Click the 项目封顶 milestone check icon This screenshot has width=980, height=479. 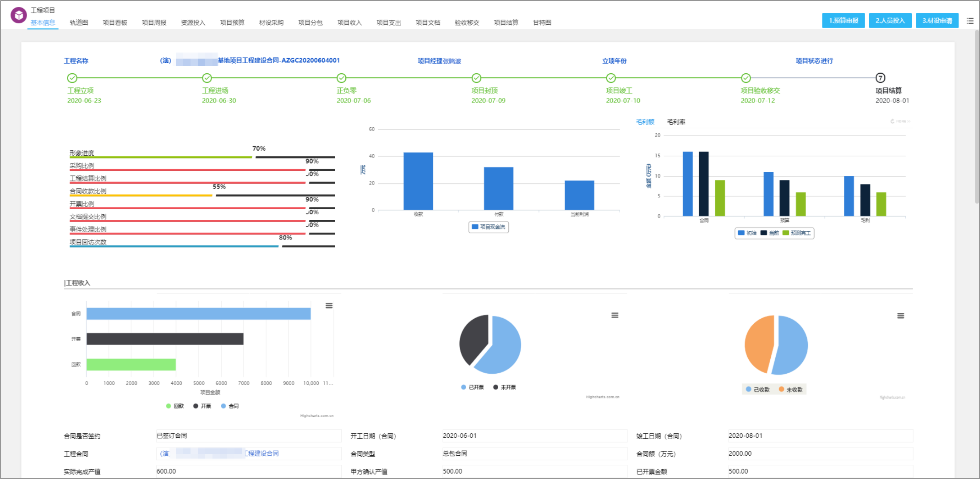click(x=476, y=78)
